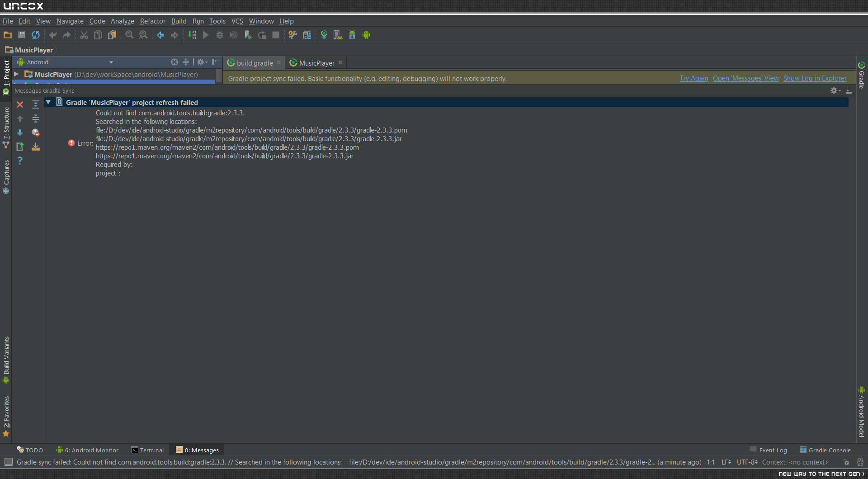Viewport: 868px width, 479px height.
Task: Click the green Android robot toolbar icon
Action: tap(366, 35)
